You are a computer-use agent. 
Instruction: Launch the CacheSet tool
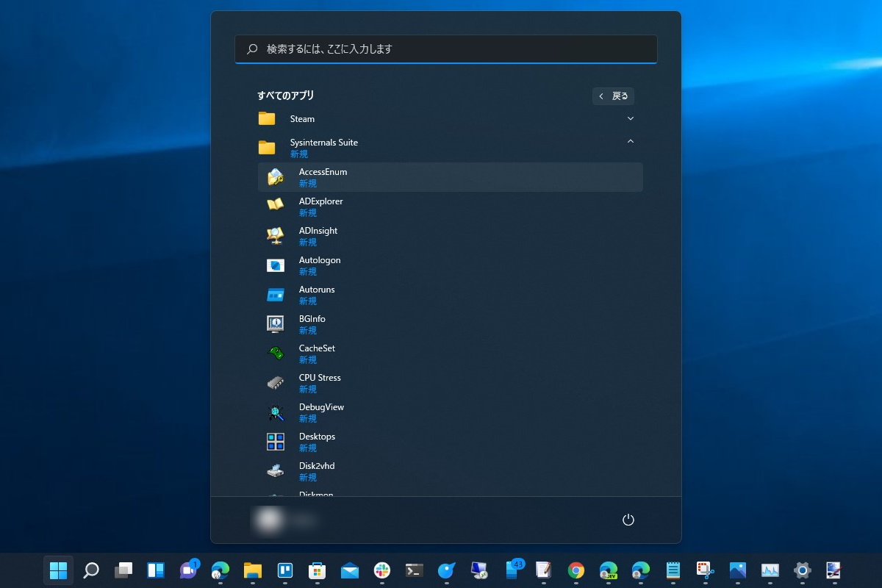pyautogui.click(x=450, y=354)
